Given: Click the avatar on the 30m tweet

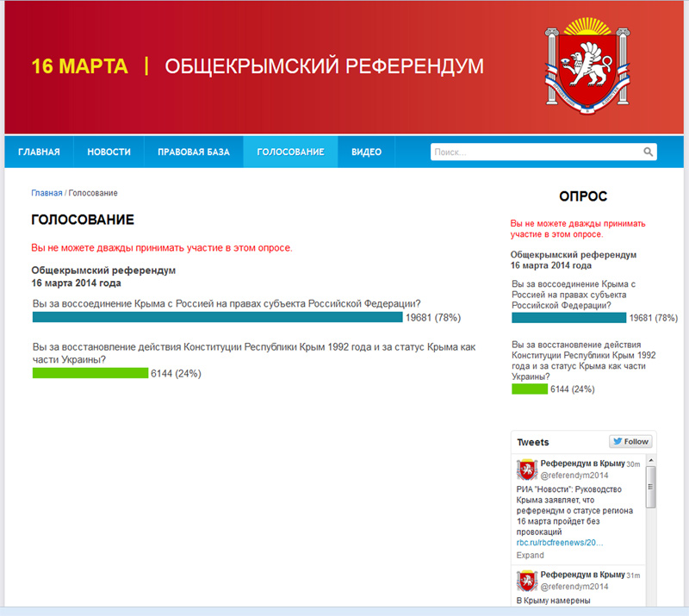Looking at the screenshot, I should click(526, 470).
